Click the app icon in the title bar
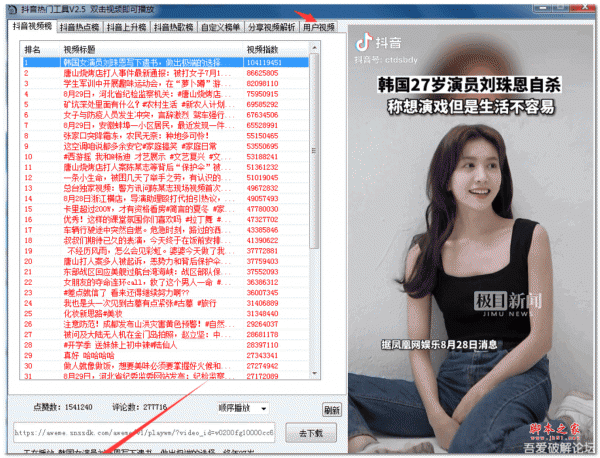The height and width of the screenshot is (458, 600). point(13,9)
